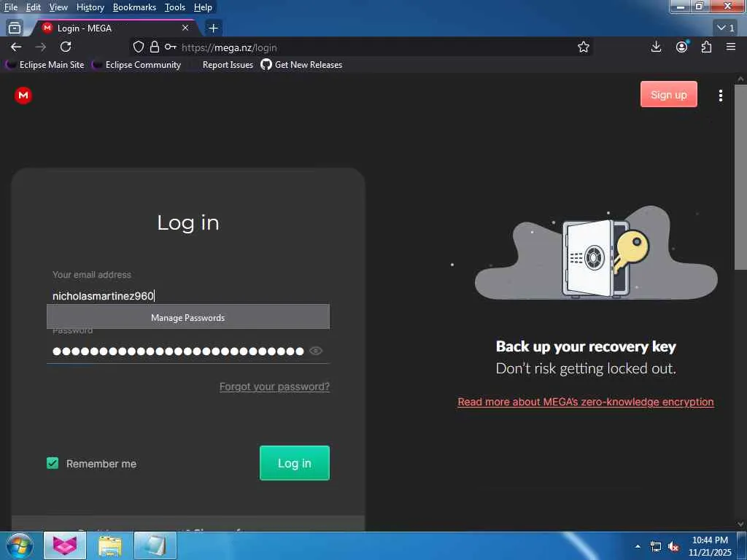Toggle password visibility eye icon
The image size is (747, 560).
315,351
